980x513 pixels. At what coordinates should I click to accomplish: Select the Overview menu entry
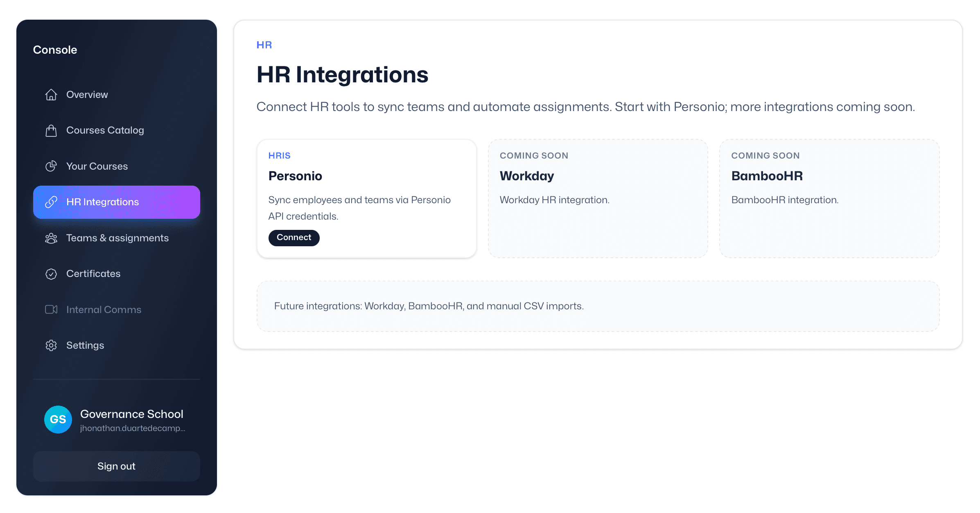point(86,94)
